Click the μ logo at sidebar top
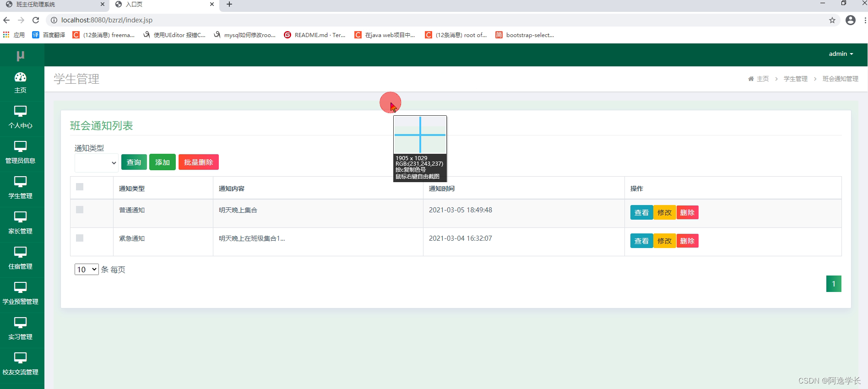The width and height of the screenshot is (868, 389). pos(20,55)
